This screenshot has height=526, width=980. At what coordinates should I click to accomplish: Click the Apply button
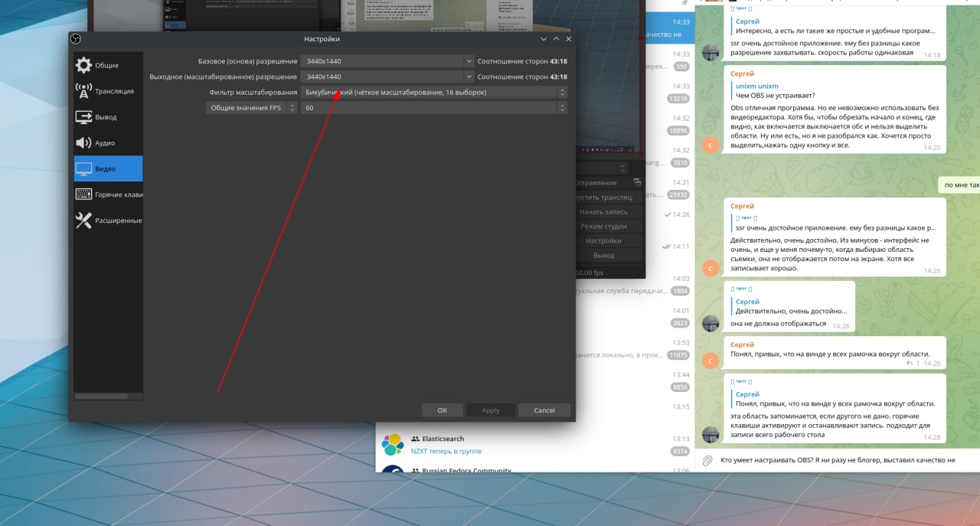tap(490, 410)
